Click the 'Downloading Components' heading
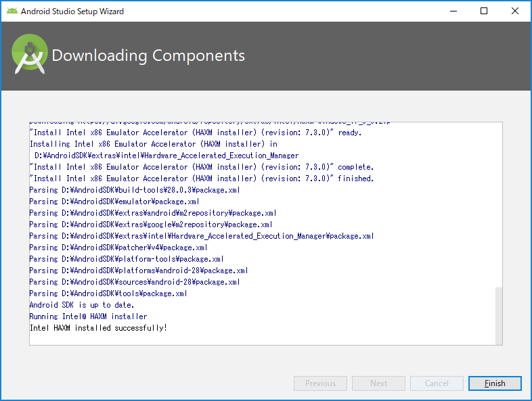Screen dimensions: 532x401 click(148, 55)
